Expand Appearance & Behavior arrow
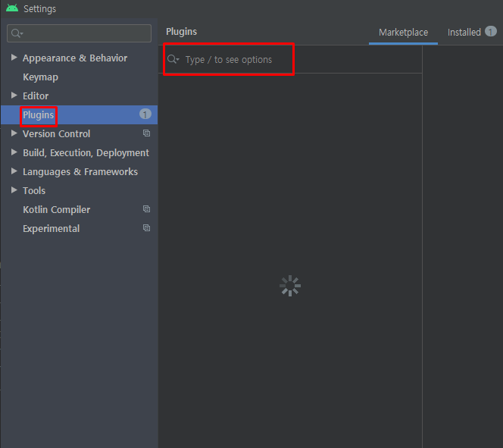This screenshot has height=448, width=503. pos(14,58)
